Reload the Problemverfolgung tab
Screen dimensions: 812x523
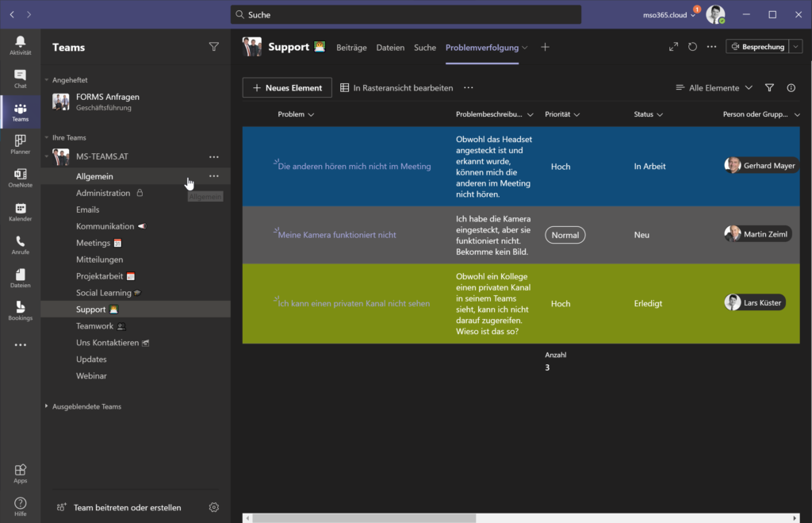(x=692, y=47)
